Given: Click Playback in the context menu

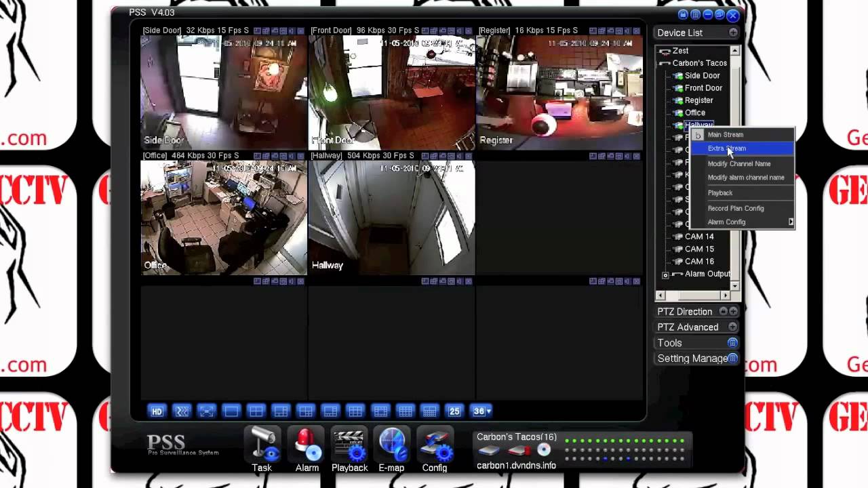Looking at the screenshot, I should pos(720,193).
